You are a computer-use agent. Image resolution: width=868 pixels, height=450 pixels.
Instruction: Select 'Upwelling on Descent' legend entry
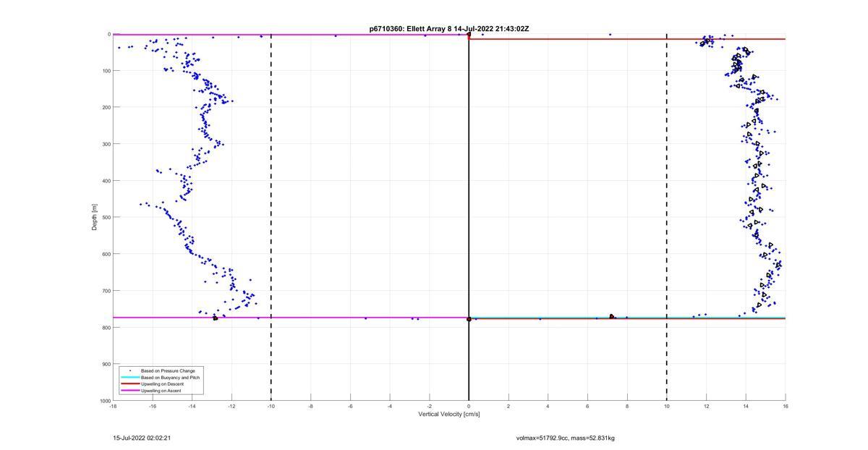tap(162, 384)
